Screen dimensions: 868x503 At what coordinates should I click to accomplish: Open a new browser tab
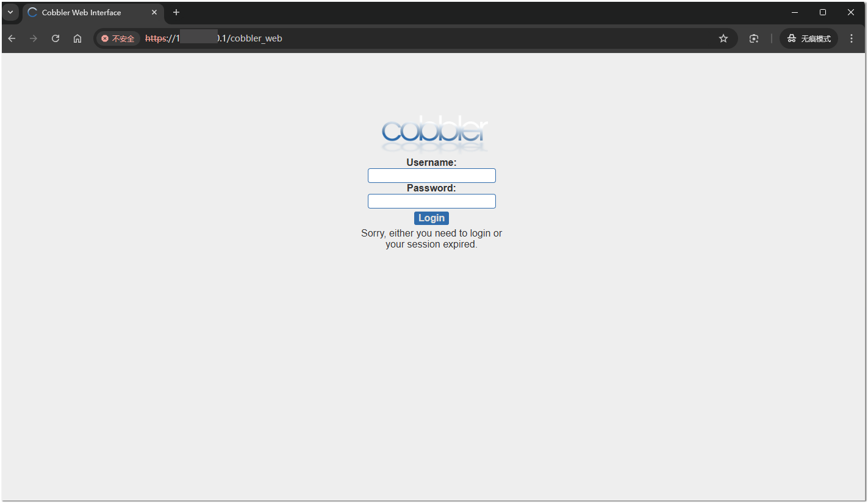coord(176,12)
